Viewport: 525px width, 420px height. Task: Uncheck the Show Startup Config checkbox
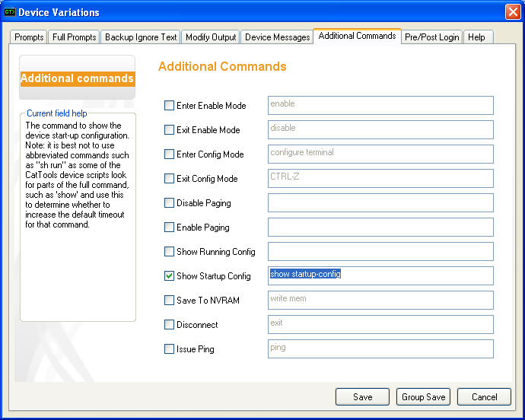[169, 276]
